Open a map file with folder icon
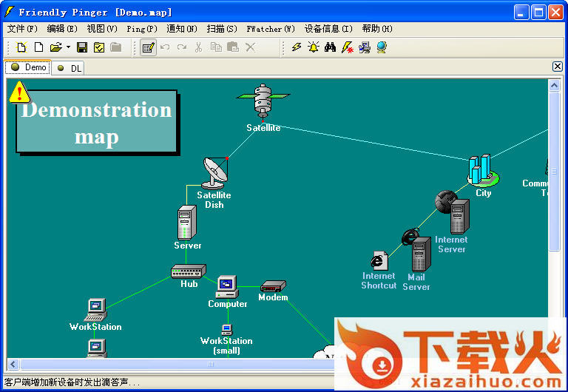 pos(55,47)
